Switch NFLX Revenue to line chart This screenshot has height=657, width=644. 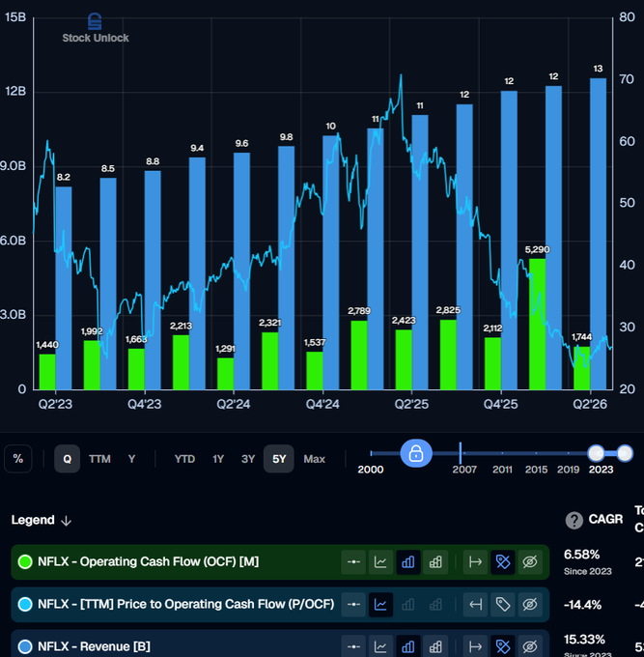click(380, 646)
